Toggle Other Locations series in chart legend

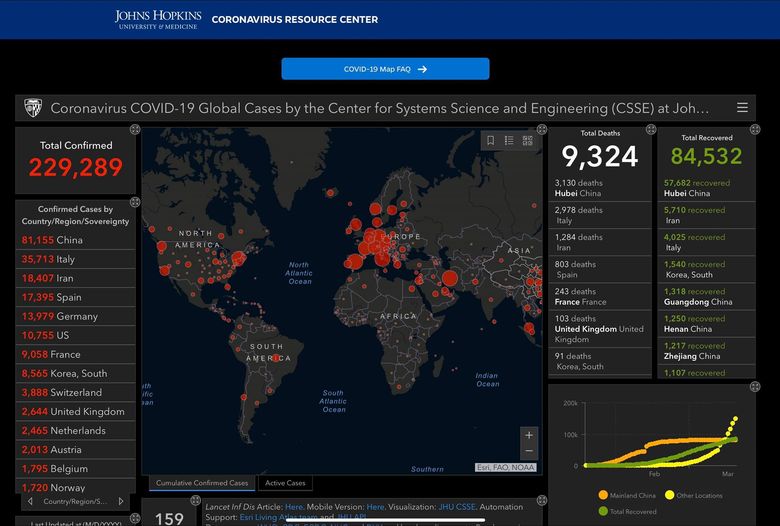693,495
